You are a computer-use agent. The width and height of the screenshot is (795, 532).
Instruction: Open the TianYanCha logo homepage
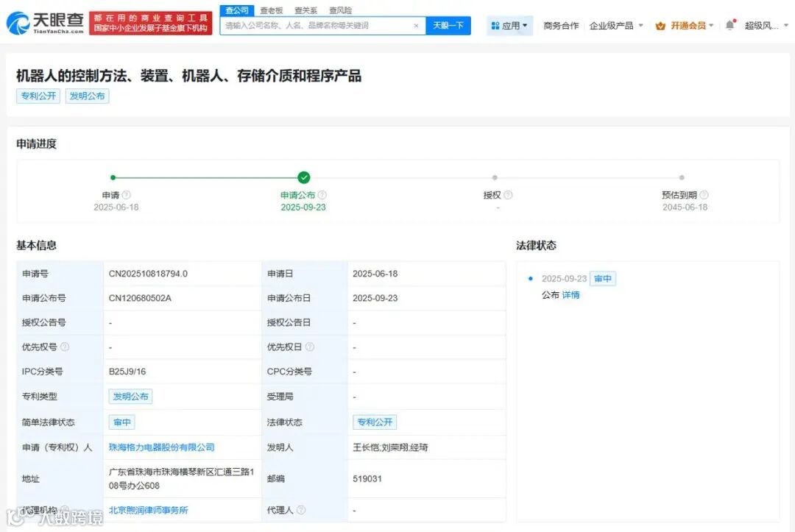pyautogui.click(x=45, y=23)
